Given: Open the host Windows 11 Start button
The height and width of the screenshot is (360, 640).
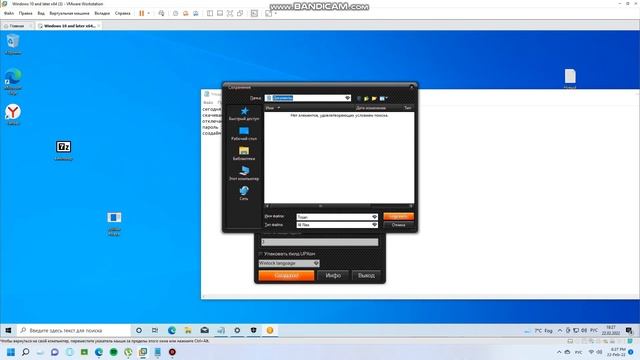Looking at the screenshot, I should tap(11, 352).
